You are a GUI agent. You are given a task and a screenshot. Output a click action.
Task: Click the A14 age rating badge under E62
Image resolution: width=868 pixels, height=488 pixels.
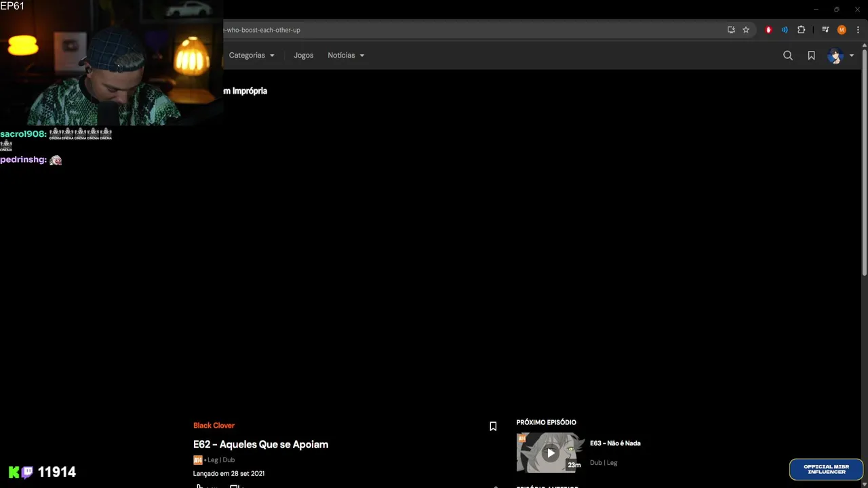click(x=198, y=460)
